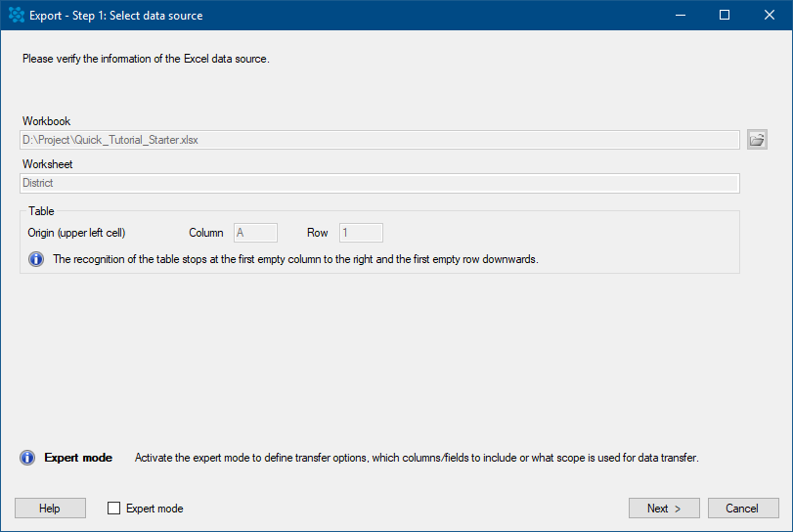Image resolution: width=793 pixels, height=532 pixels.
Task: Click the info icon beside table recognition note
Action: 36,259
